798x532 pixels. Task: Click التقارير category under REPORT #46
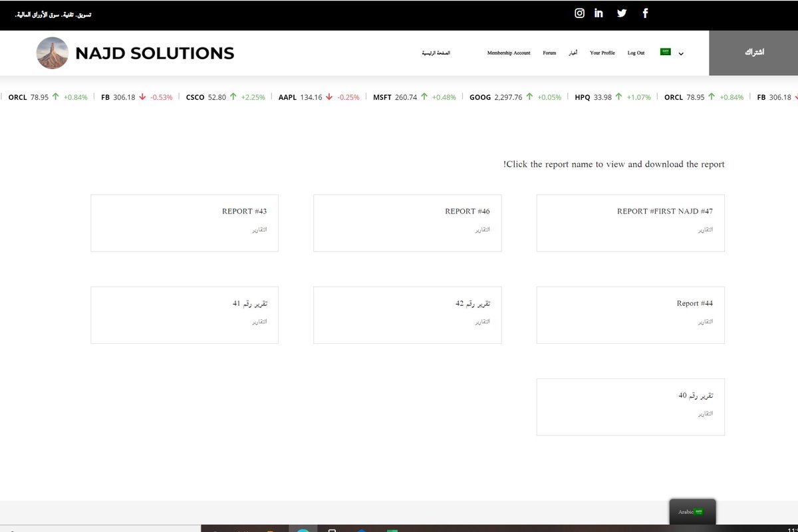tap(482, 229)
